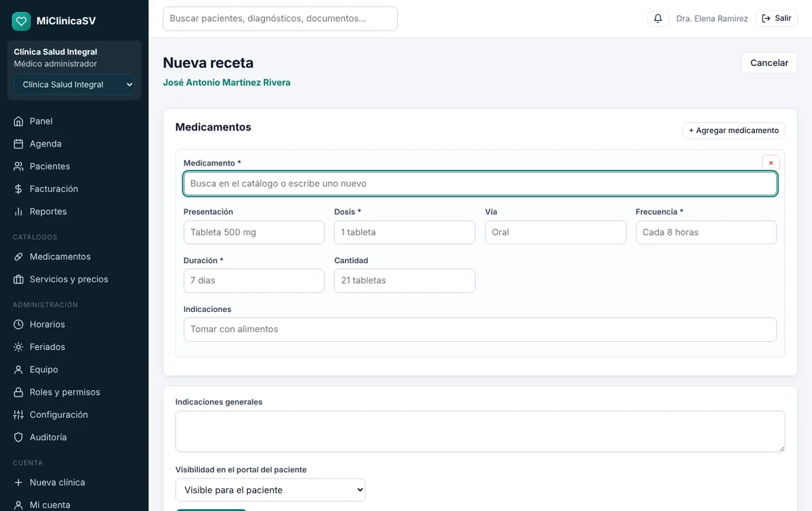812x511 pixels.
Task: Click the Cancelar button
Action: click(x=769, y=63)
